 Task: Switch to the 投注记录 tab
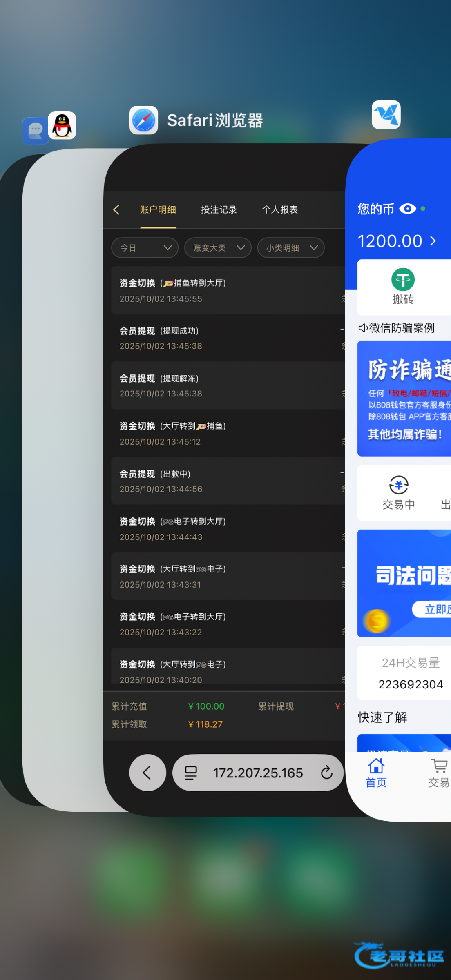pyautogui.click(x=219, y=210)
